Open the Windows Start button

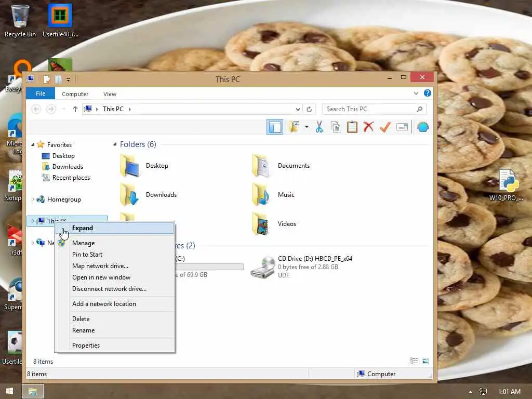[x=9, y=391]
